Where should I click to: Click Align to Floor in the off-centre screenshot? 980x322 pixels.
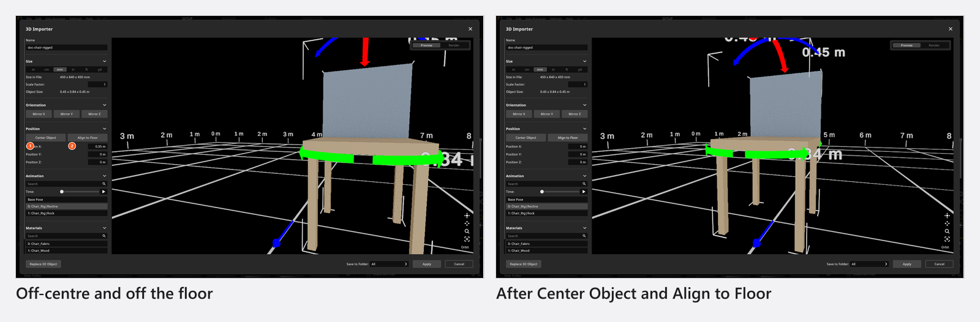(x=87, y=138)
